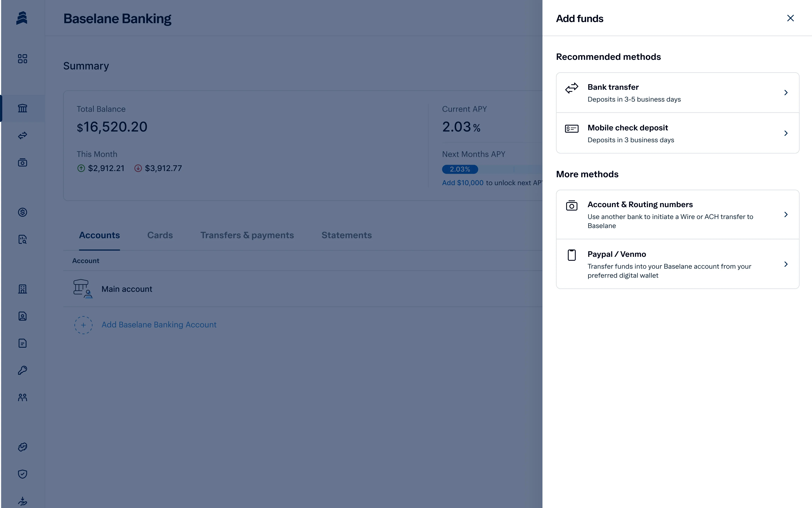Image resolution: width=812 pixels, height=508 pixels.
Task: Click the sidebar camera-shaped icon below transfers
Action: coord(23,163)
